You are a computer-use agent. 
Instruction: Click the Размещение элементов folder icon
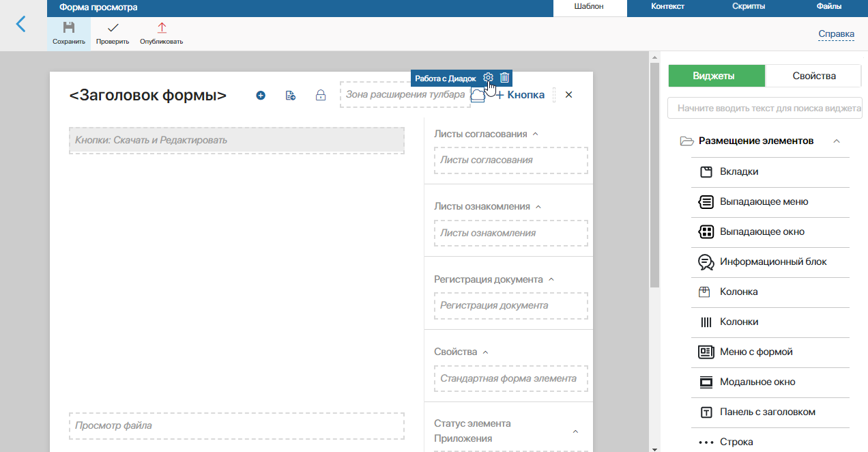point(687,141)
